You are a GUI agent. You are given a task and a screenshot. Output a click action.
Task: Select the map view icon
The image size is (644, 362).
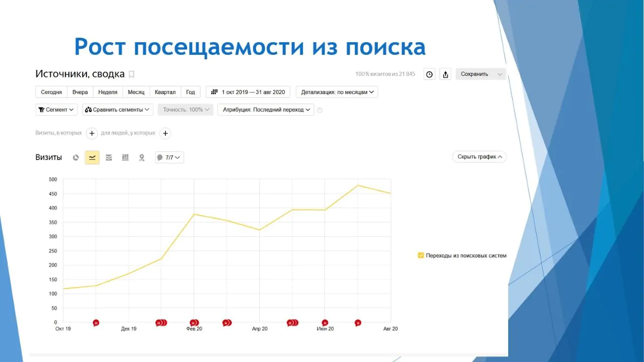click(142, 157)
